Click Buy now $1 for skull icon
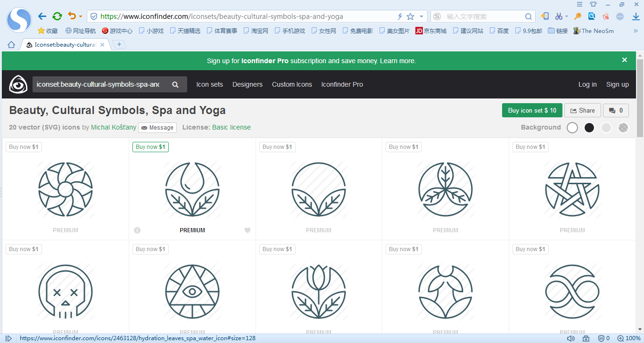The width and height of the screenshot is (644, 343). [24, 249]
